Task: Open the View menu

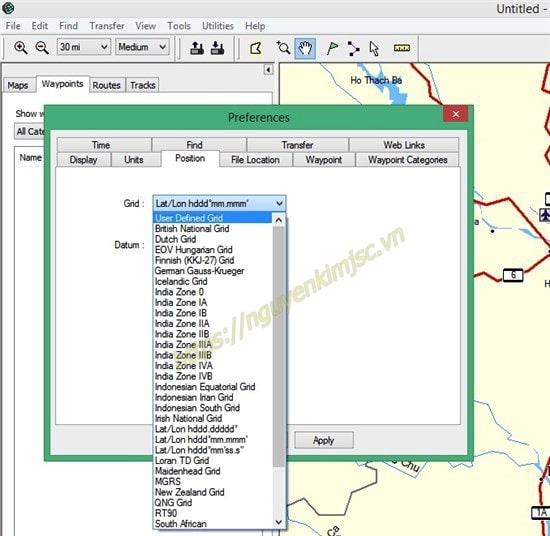Action: [146, 26]
